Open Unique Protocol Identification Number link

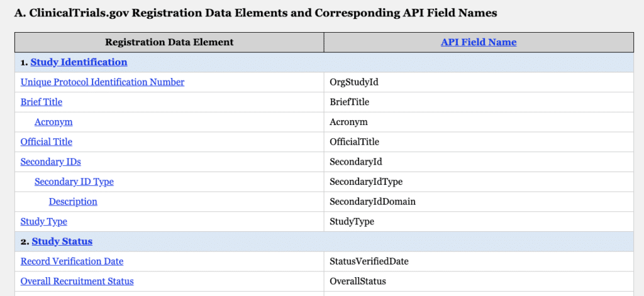[103, 82]
